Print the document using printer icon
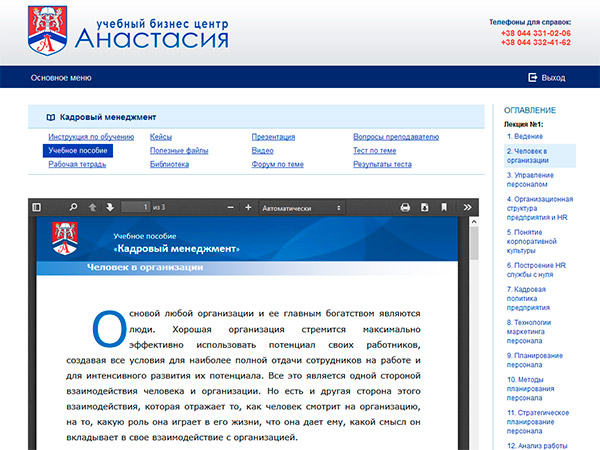 (406, 207)
